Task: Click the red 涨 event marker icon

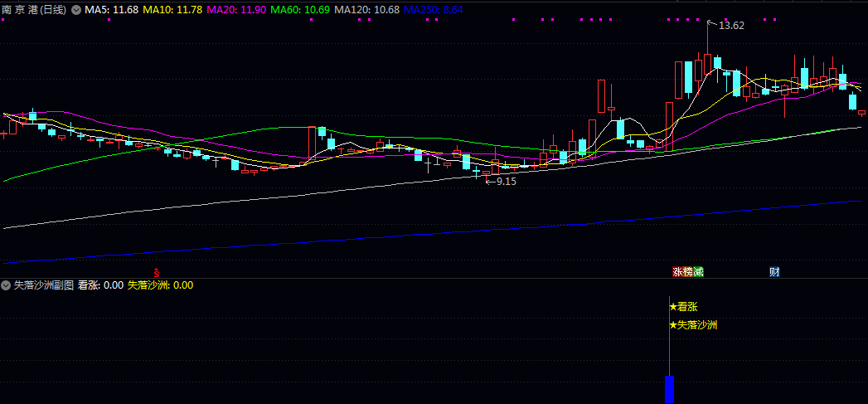Action: click(677, 271)
